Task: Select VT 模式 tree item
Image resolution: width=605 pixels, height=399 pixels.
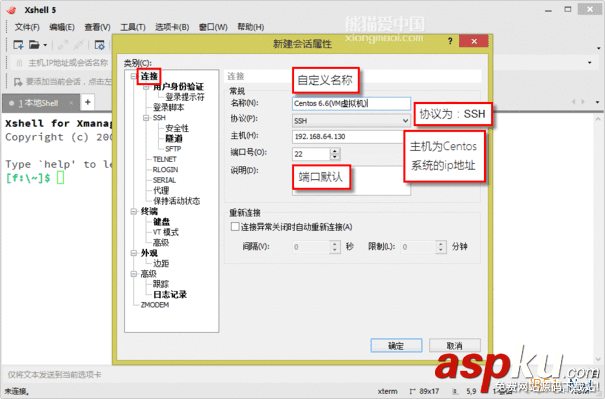Action: pos(166,232)
